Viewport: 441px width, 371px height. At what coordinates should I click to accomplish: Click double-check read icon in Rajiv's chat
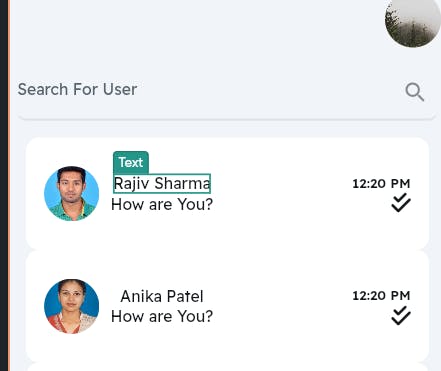[401, 202]
